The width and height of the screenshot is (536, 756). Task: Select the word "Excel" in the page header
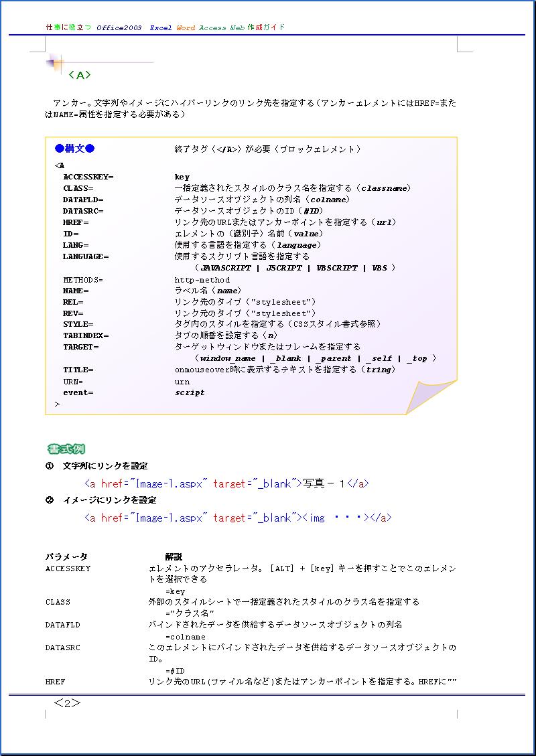161,28
